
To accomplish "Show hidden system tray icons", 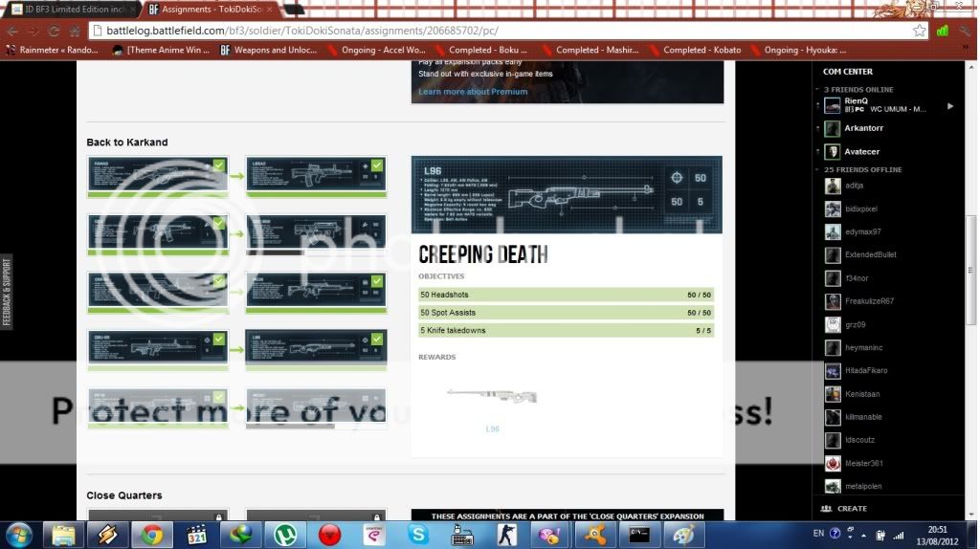I will pyautogui.click(x=863, y=536).
